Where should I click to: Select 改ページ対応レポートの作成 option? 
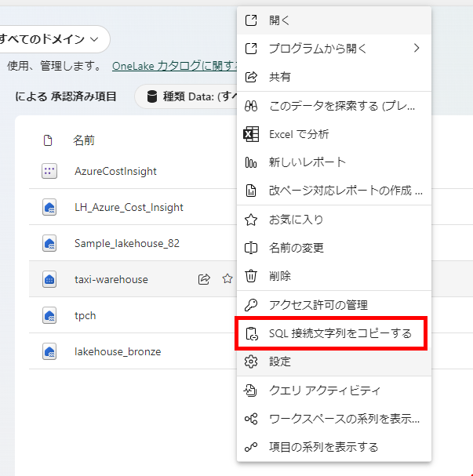click(x=334, y=191)
